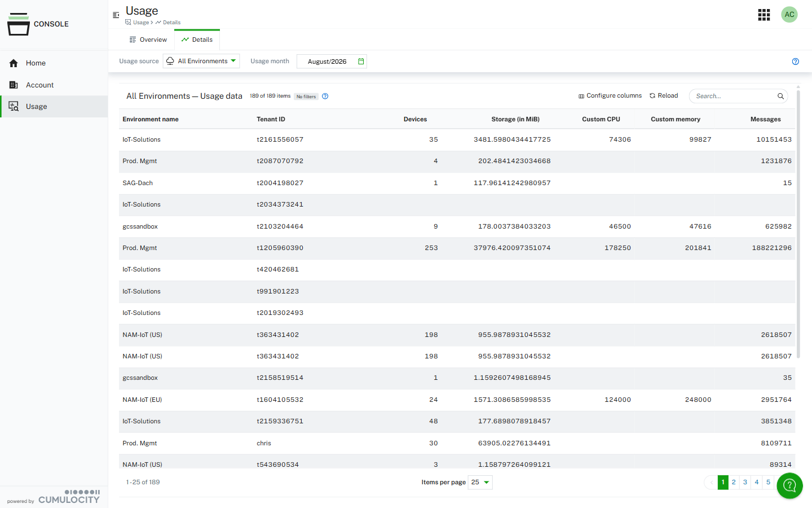The width and height of the screenshot is (812, 508).
Task: Click the Devices column header
Action: coord(415,119)
